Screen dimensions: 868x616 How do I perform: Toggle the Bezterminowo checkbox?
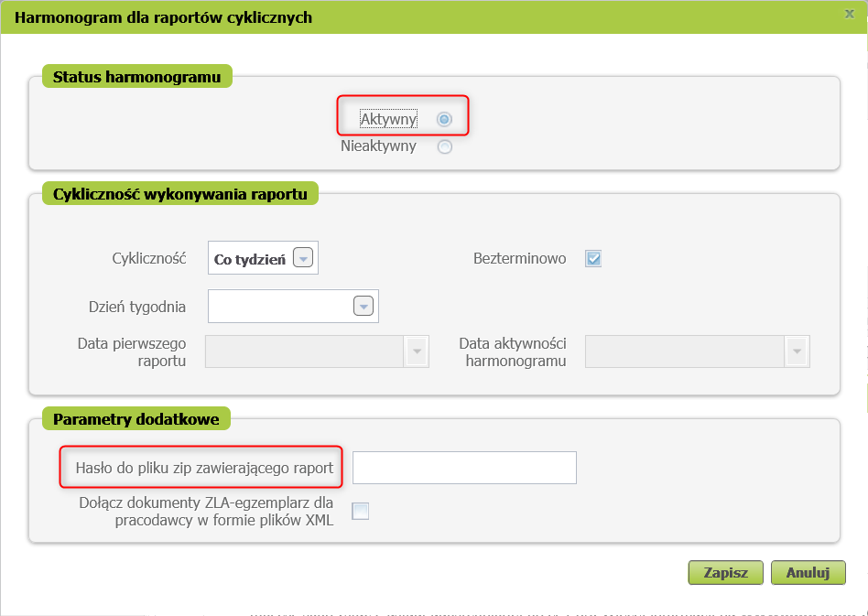[593, 258]
